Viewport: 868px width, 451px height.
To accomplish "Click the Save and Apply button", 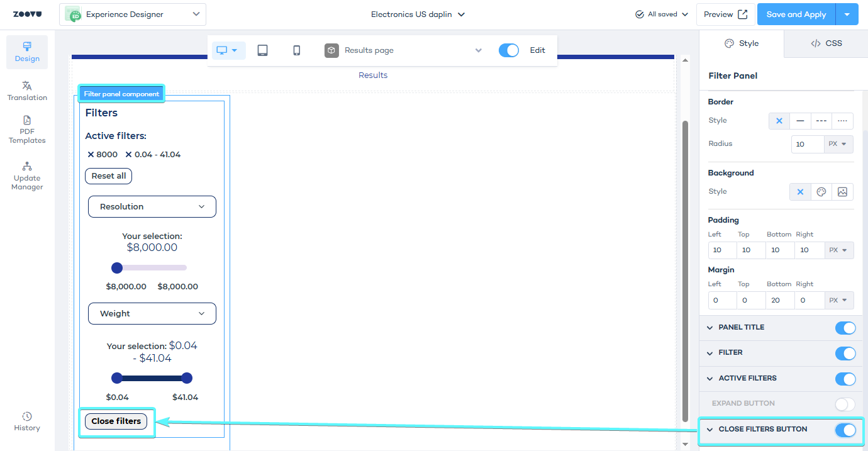I will tap(796, 14).
